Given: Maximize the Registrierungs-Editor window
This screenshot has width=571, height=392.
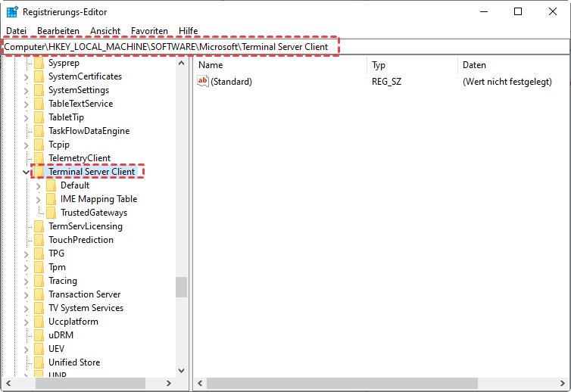Looking at the screenshot, I should click(518, 11).
